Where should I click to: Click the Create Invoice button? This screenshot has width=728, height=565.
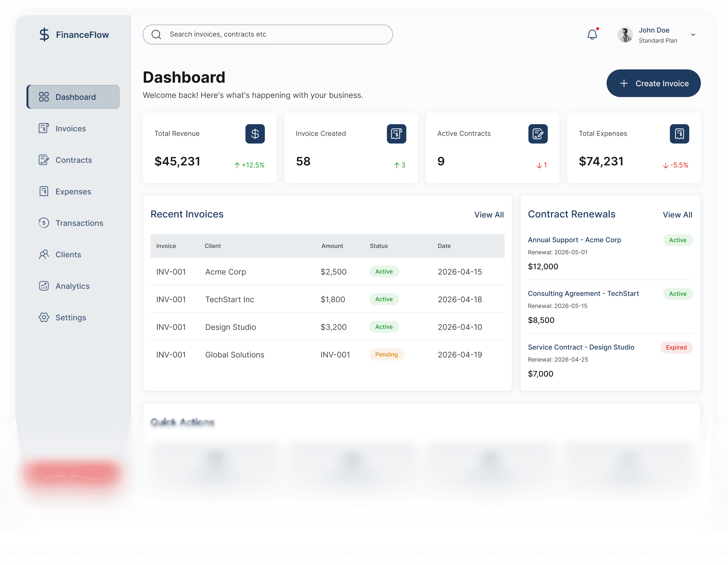pyautogui.click(x=653, y=83)
